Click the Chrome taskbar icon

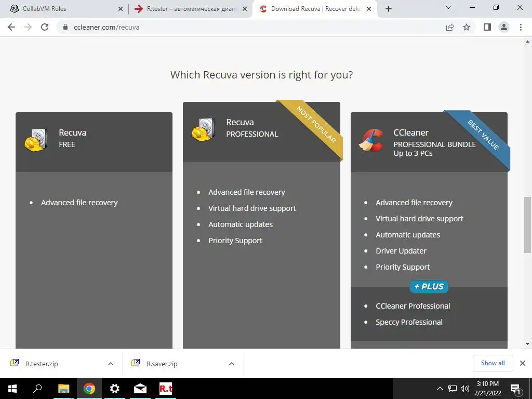click(89, 389)
